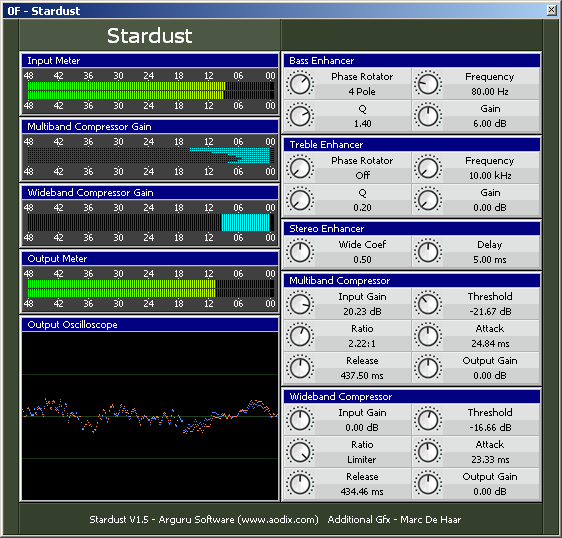Click the 2.22:1 ratio value
This screenshot has height=538, width=562.
point(362,343)
